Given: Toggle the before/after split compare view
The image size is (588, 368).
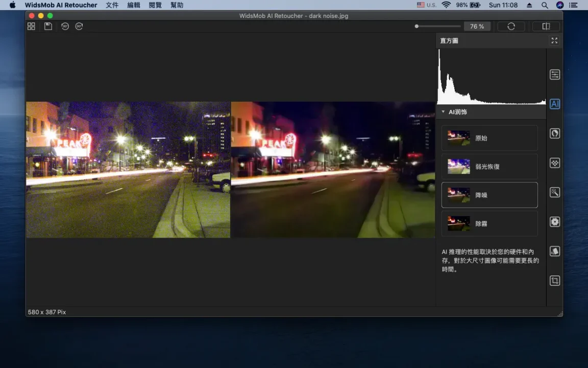Looking at the screenshot, I should click(x=546, y=27).
